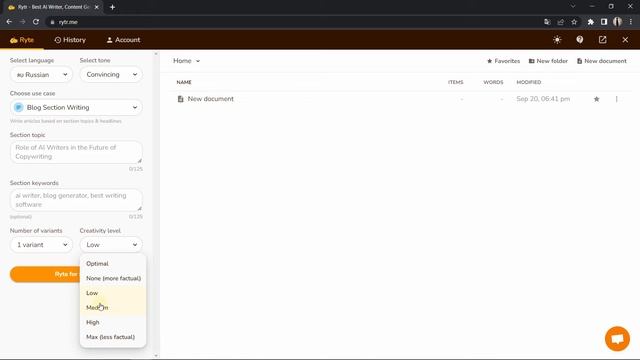Click the share page icon in address bar
This screenshot has width=640, height=360.
click(x=561, y=22)
